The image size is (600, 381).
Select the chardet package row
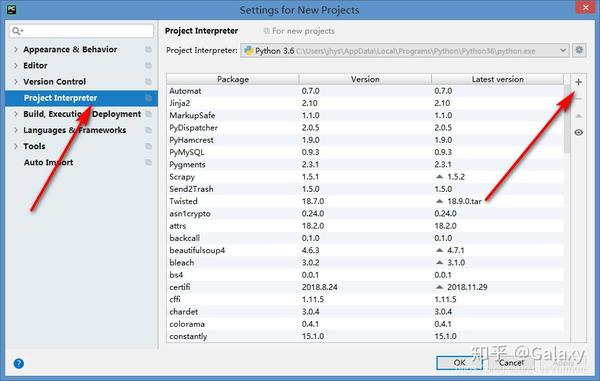(x=365, y=311)
